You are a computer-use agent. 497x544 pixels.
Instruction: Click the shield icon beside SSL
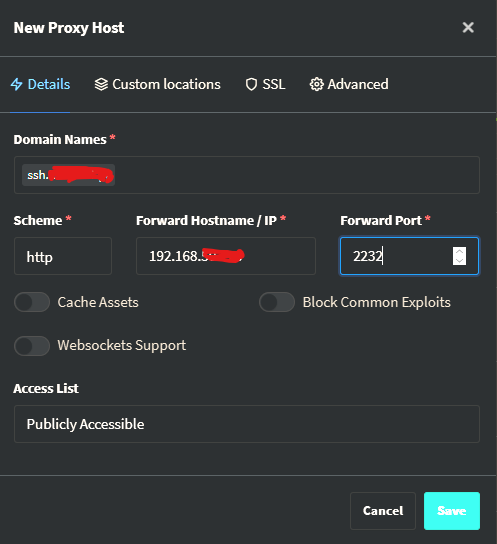[x=251, y=84]
